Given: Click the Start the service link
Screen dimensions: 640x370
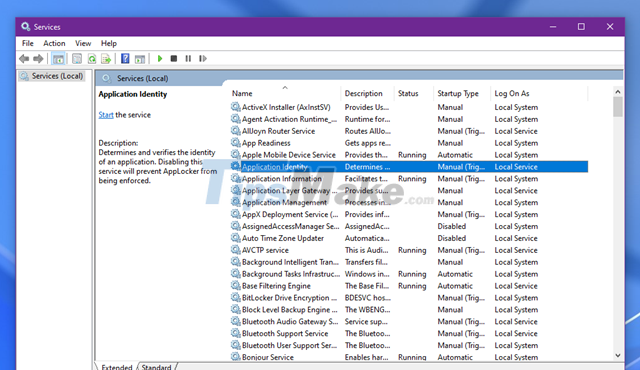Looking at the screenshot, I should click(106, 115).
